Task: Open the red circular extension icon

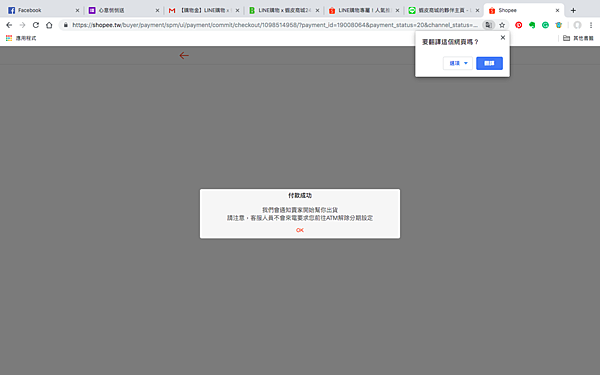Action: (518, 25)
